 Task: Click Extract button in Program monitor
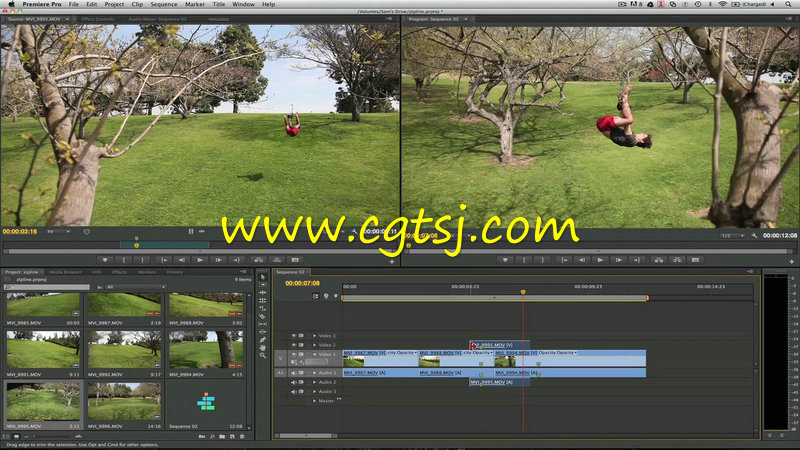(x=677, y=260)
